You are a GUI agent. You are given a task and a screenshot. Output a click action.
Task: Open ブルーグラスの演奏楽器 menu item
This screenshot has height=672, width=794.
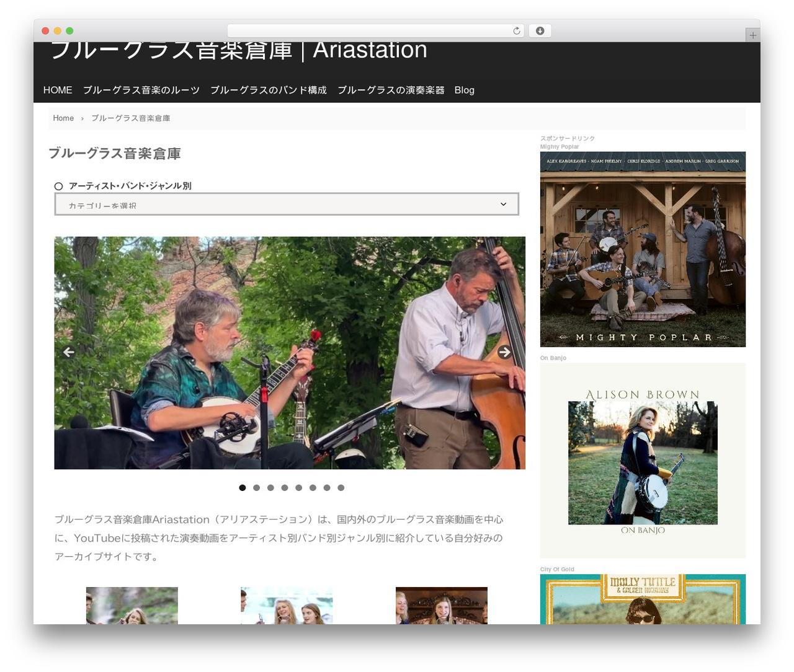391,90
